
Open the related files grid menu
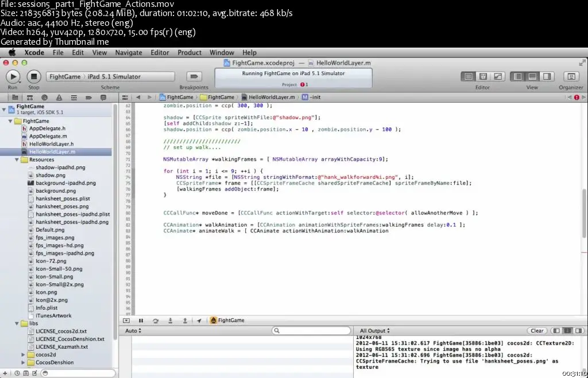[x=125, y=98]
